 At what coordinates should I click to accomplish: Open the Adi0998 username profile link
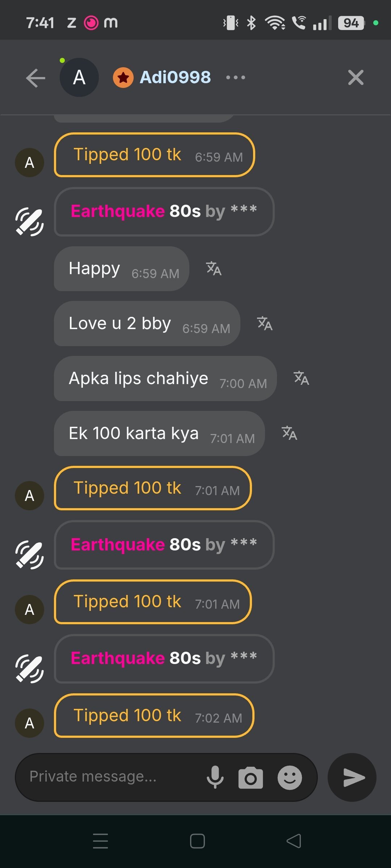[175, 77]
